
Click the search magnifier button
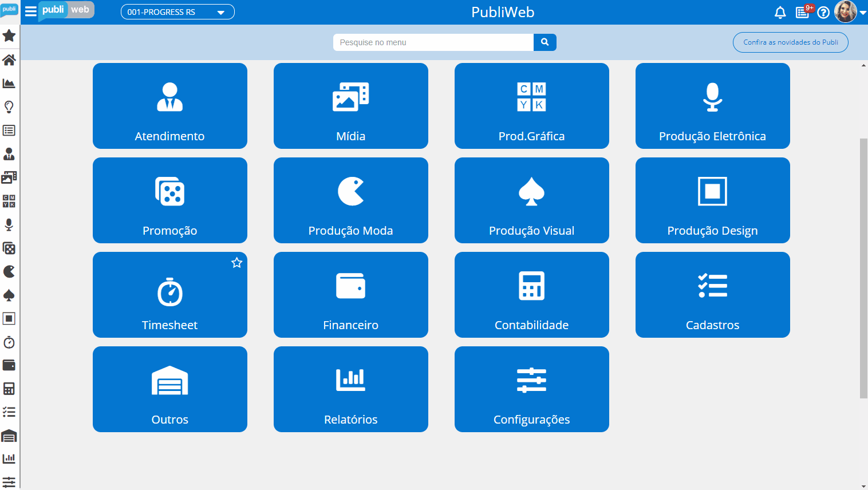tap(545, 42)
